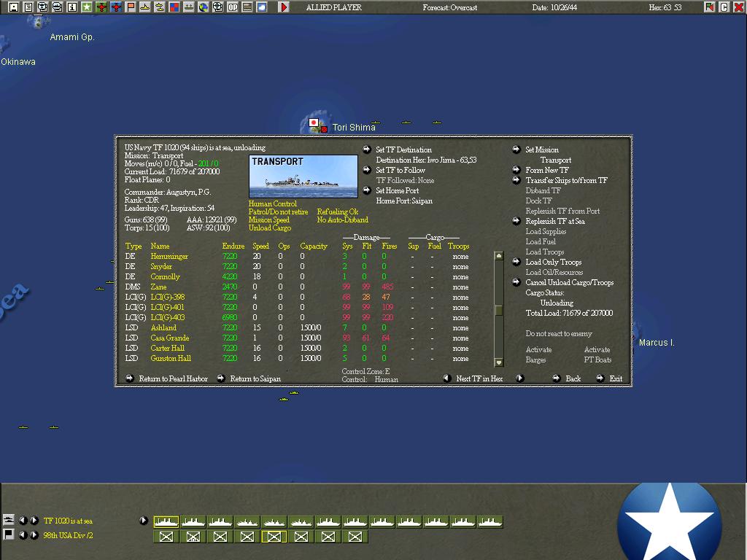Click the 'Exit' button in TF panel
The width and height of the screenshot is (747, 560).
(x=616, y=379)
